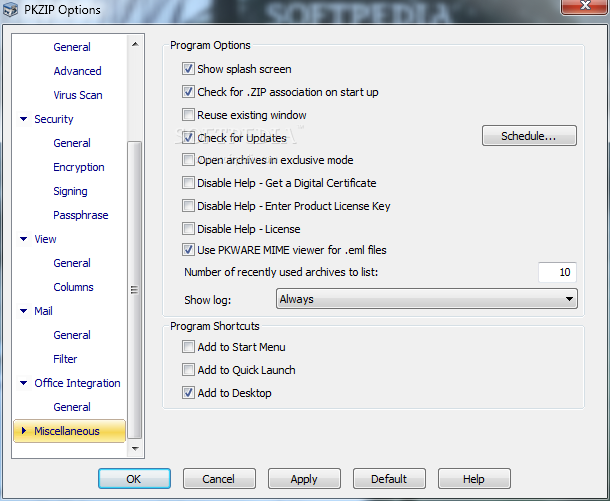Select Filter under Mail
This screenshot has width=610, height=501.
pyautogui.click(x=65, y=359)
